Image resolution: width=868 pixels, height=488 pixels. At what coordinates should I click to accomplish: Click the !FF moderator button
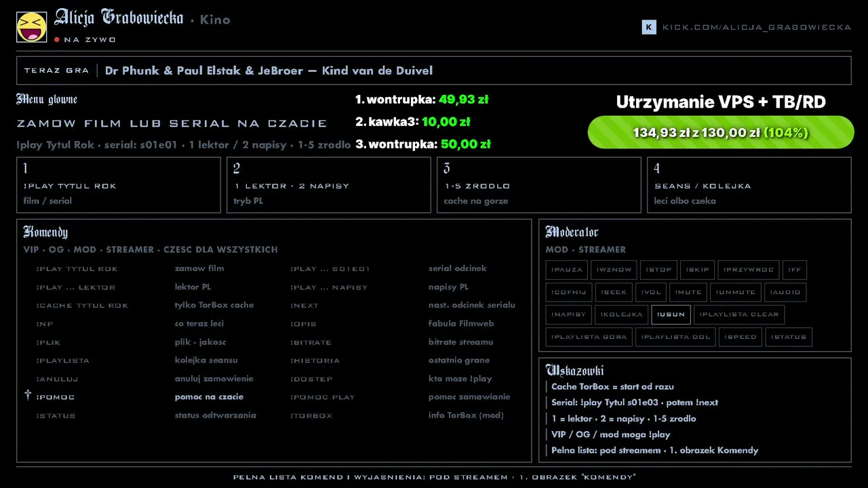click(794, 270)
